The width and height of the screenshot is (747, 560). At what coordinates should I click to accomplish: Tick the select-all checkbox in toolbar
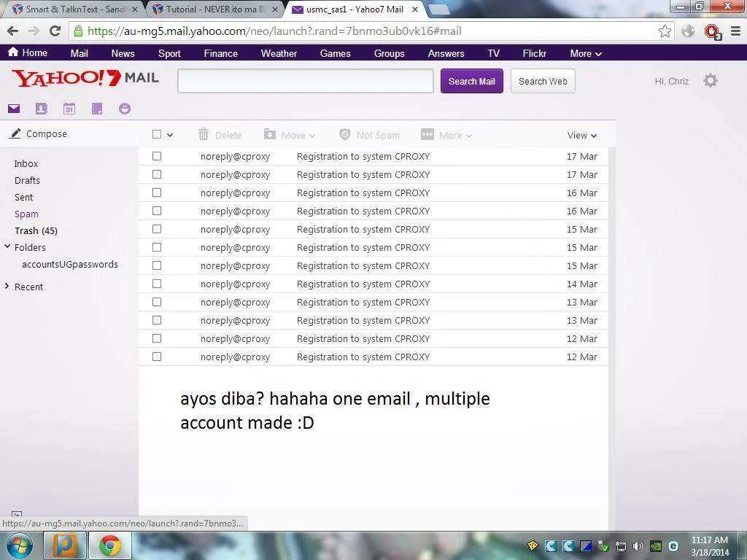[157, 134]
